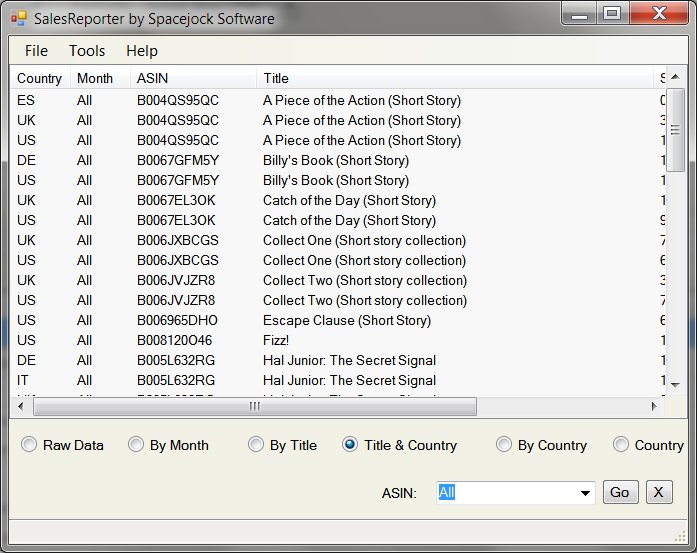Maximize the SalesReporter window

[612, 13]
